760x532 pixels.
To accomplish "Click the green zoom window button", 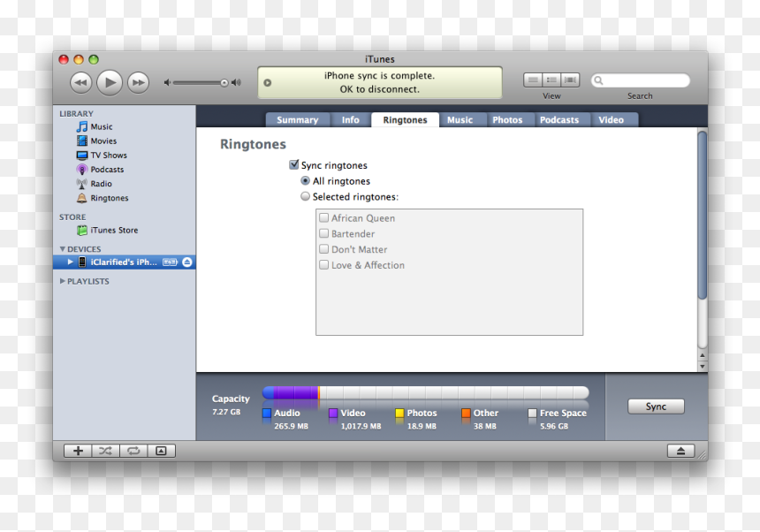I will point(94,59).
